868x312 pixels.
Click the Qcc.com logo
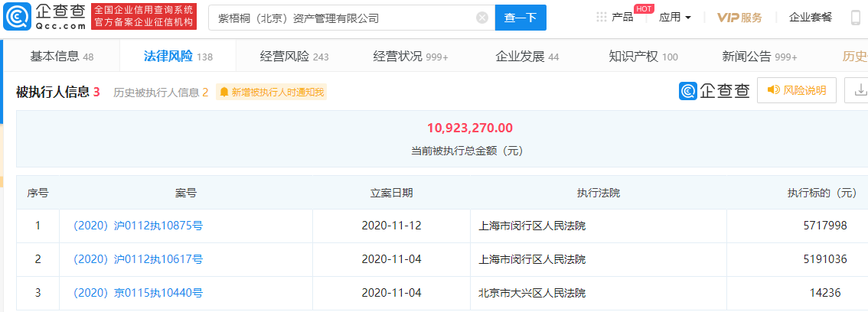45,17
